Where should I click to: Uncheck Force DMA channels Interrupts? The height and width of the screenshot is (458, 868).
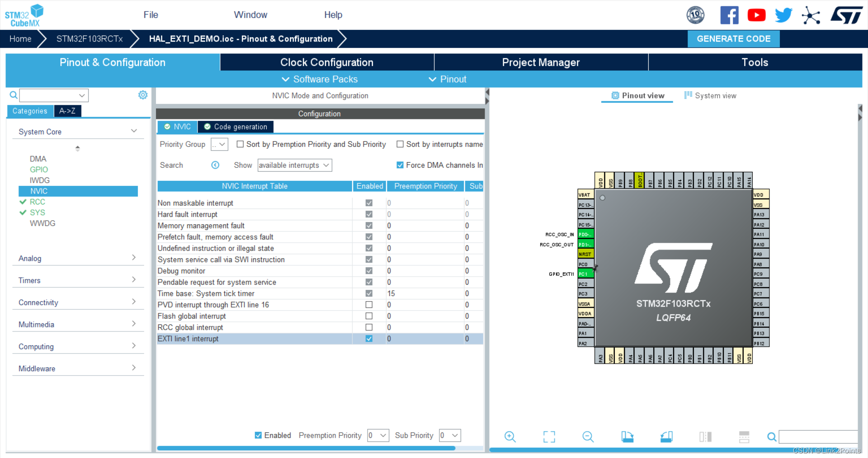coord(400,165)
